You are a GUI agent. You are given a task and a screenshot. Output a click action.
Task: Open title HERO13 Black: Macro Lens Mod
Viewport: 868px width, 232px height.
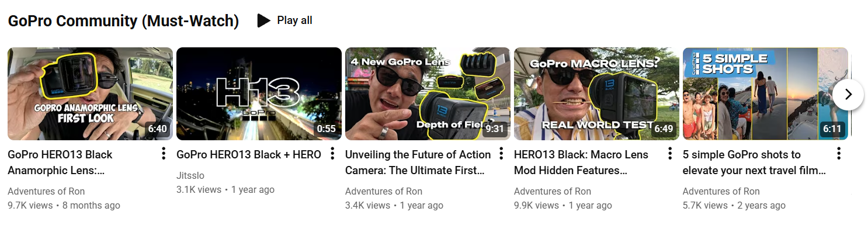pos(581,162)
